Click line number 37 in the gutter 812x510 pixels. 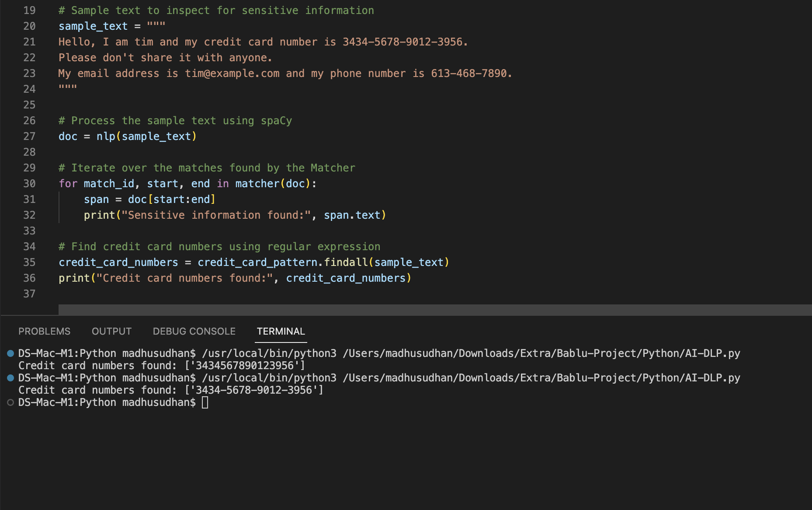29,294
